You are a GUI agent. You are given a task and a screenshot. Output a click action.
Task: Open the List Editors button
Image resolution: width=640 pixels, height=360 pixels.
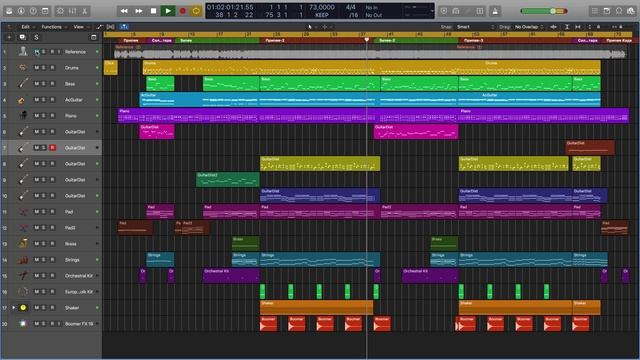pos(595,11)
